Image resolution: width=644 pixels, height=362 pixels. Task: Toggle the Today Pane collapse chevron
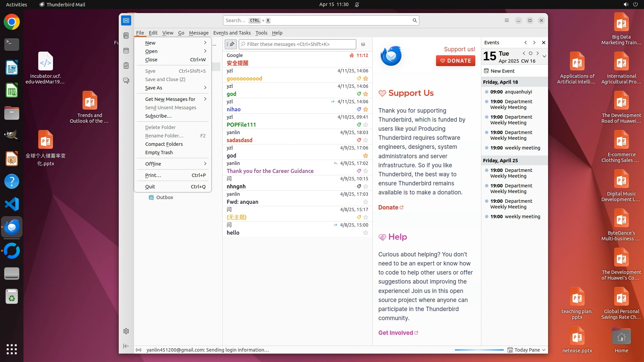point(544,350)
